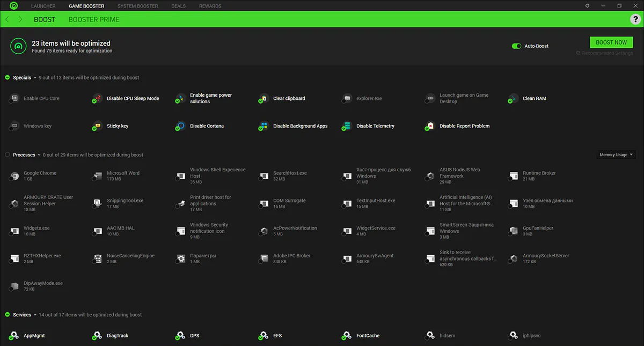The width and height of the screenshot is (644, 346).
Task: Check the COM Surrogate process
Action: (260, 207)
